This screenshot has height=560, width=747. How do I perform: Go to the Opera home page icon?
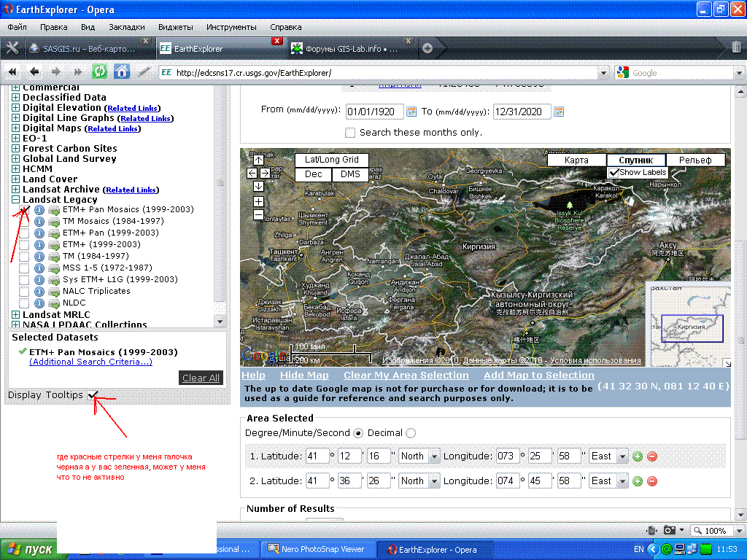122,71
